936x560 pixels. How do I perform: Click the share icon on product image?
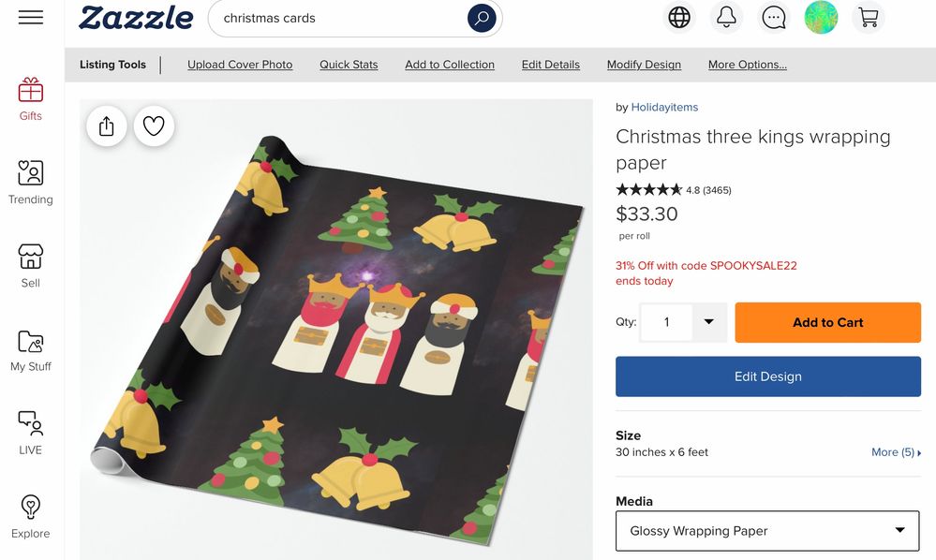pos(106,125)
